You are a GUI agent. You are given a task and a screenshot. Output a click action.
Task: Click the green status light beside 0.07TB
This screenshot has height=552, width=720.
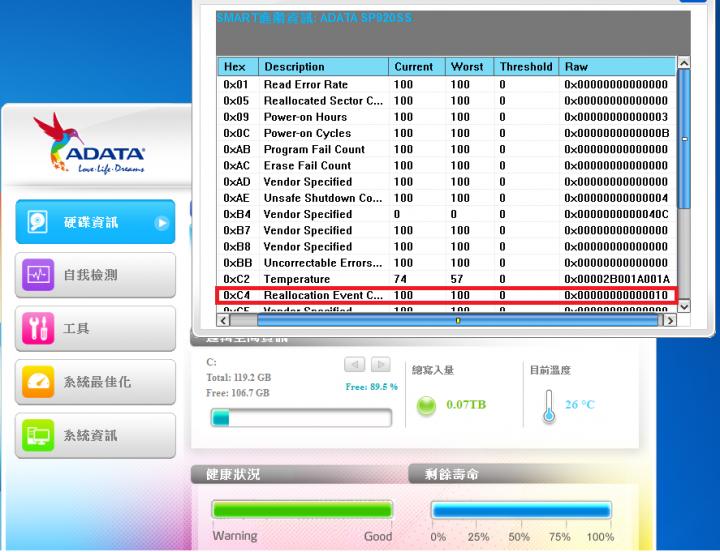coord(426,406)
